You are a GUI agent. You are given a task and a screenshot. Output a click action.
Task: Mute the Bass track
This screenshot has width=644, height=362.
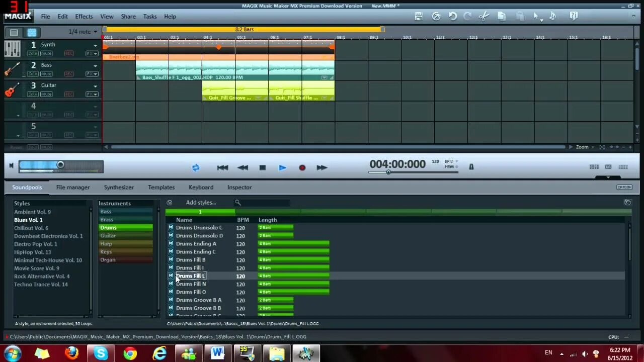(46, 74)
